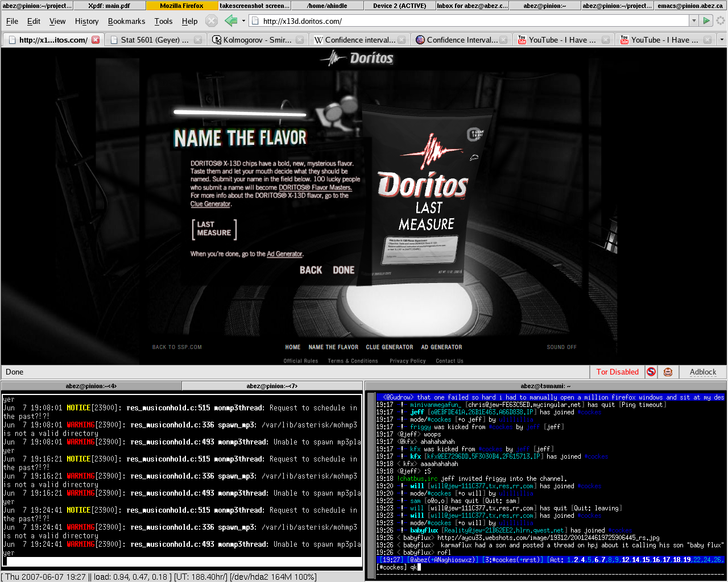Switch to Device 2 (ACTIVE) window in taskbar
Image resolution: width=728 pixels, height=582 pixels.
point(399,6)
